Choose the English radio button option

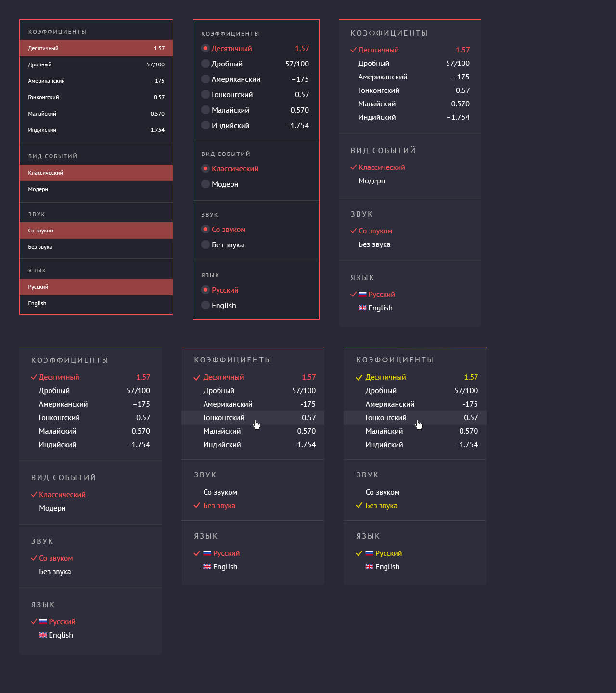click(x=205, y=306)
